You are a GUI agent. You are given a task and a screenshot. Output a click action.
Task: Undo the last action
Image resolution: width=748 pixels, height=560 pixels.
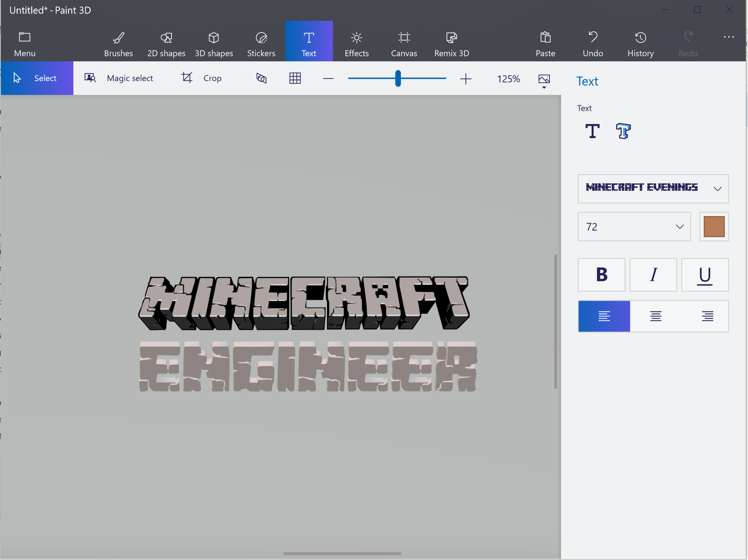593,44
